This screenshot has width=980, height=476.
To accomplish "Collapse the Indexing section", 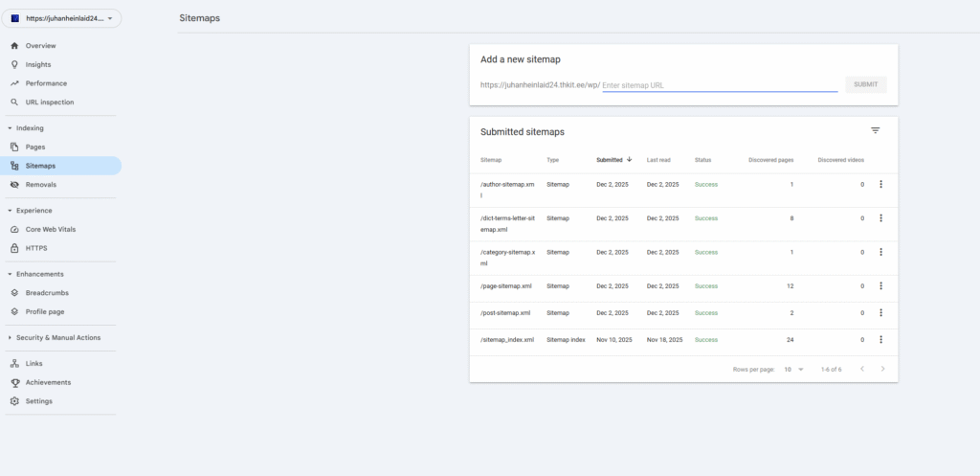I will coord(10,128).
